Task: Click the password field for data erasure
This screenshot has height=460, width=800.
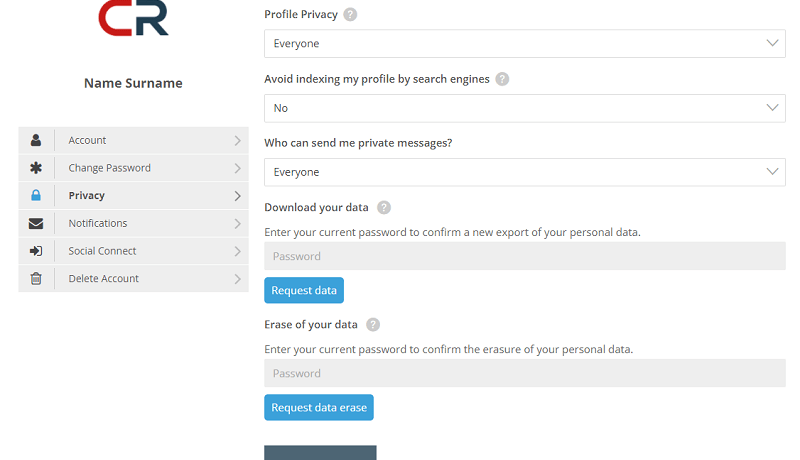Action: [x=524, y=373]
